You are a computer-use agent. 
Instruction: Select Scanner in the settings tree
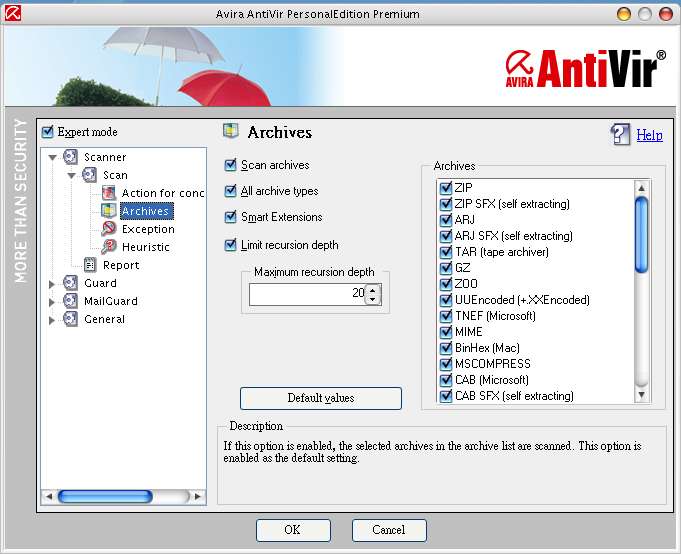105,157
